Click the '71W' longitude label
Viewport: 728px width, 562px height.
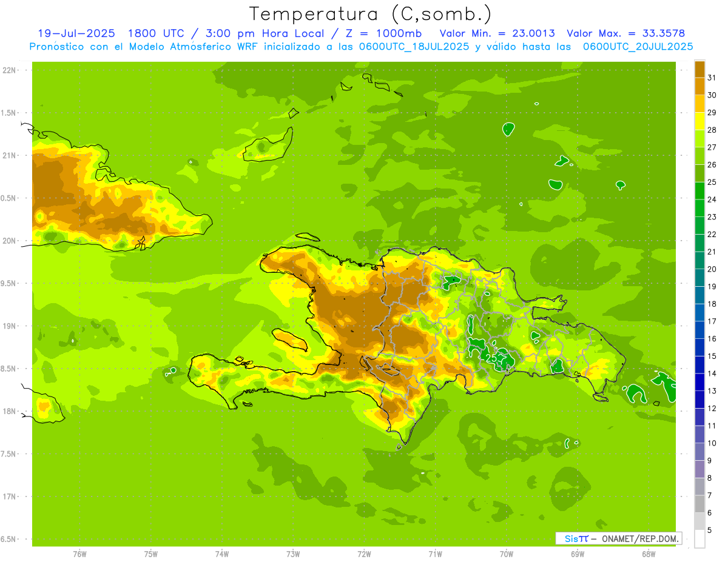pyautogui.click(x=435, y=554)
